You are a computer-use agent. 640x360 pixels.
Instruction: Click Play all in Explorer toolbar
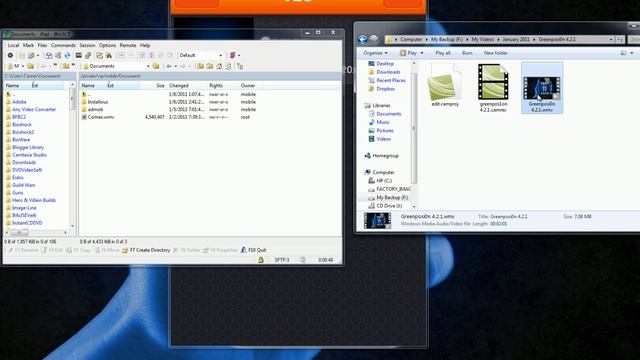pos(443,53)
